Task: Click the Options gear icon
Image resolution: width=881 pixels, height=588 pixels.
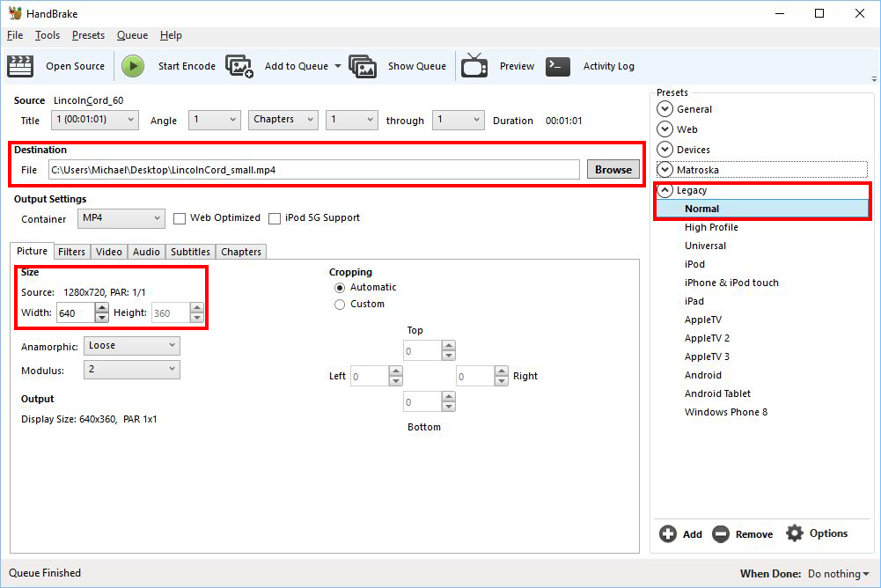Action: [795, 533]
